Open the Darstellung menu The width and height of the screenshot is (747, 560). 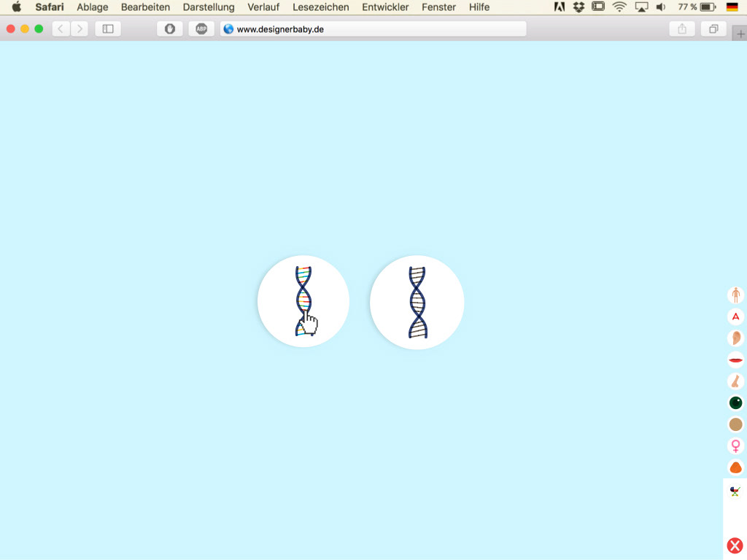209,7
